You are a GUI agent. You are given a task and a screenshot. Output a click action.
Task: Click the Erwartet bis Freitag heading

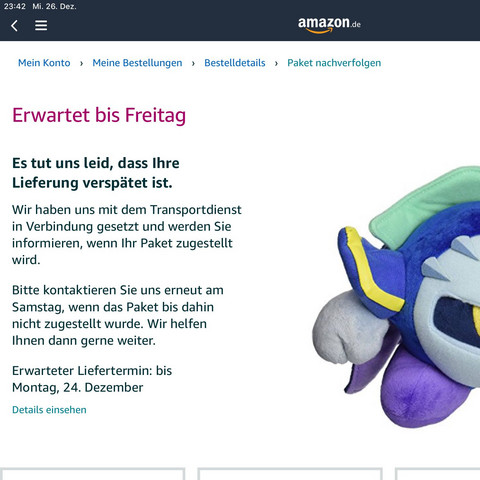coord(99,115)
